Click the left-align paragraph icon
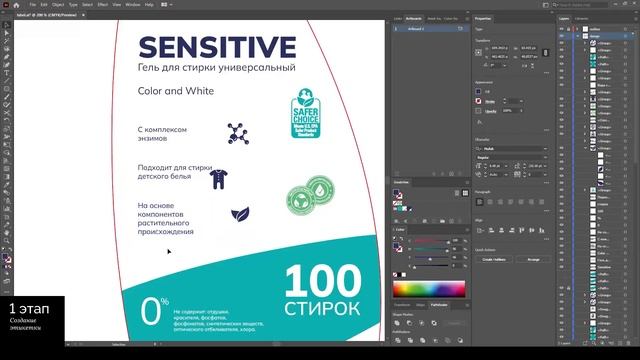The image size is (640, 360). point(480,202)
